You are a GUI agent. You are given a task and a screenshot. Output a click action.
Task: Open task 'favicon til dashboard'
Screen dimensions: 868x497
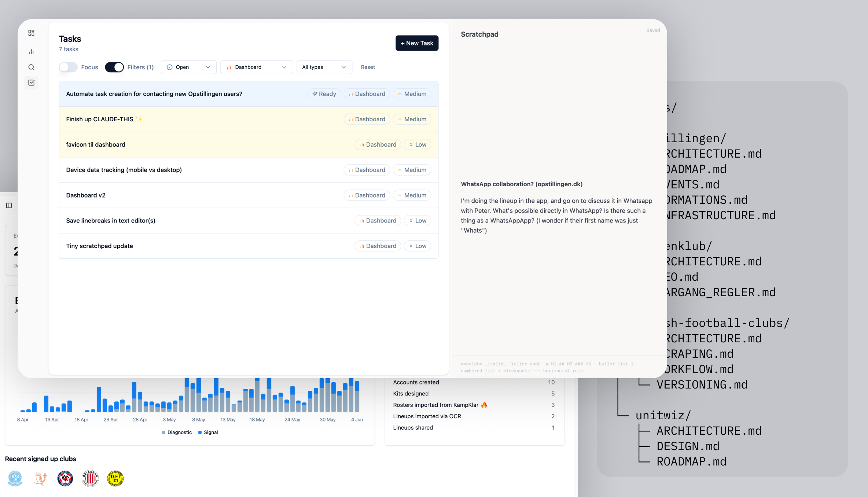pyautogui.click(x=249, y=144)
